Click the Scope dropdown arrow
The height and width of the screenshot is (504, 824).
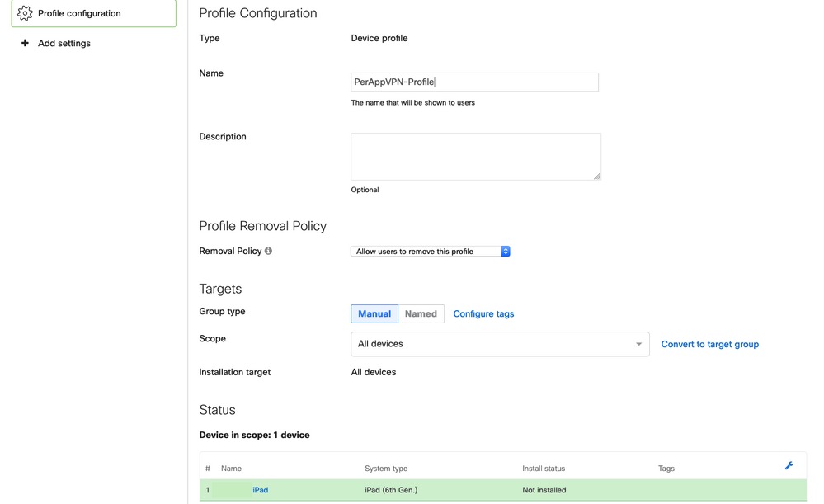[x=638, y=344]
